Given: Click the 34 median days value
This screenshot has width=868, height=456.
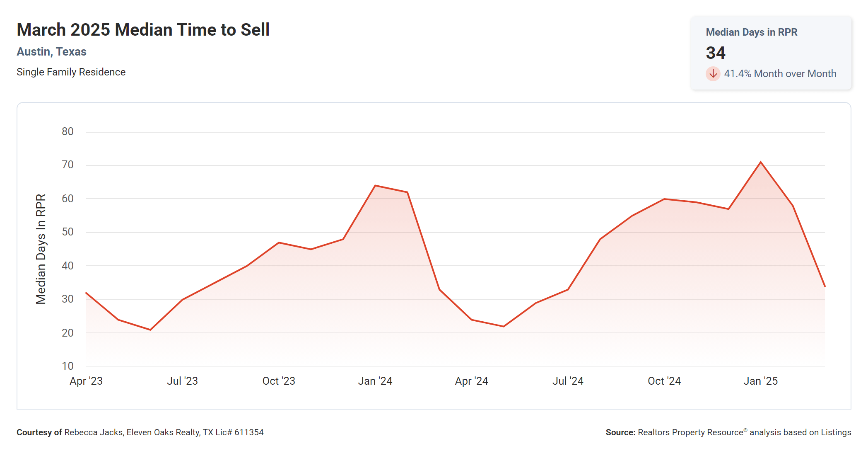Looking at the screenshot, I should [x=716, y=53].
